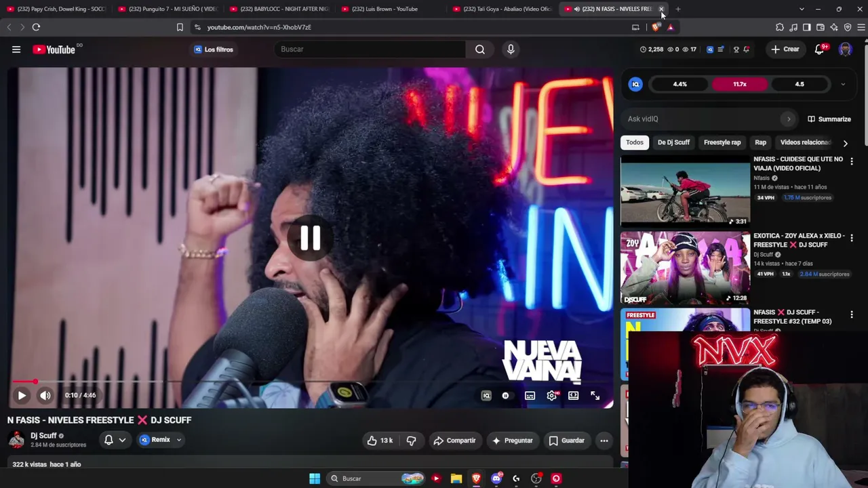Click the Brave Rewards triangle icon

[670, 27]
